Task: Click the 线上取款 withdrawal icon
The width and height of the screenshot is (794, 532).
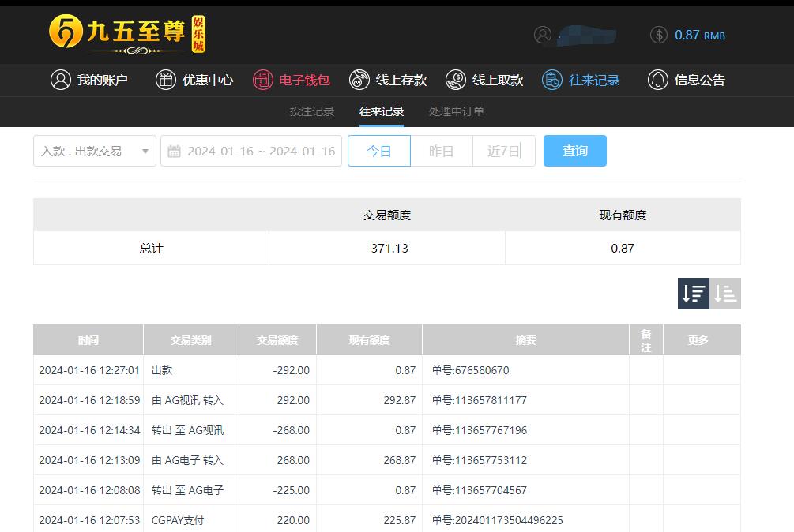Action: [x=456, y=80]
